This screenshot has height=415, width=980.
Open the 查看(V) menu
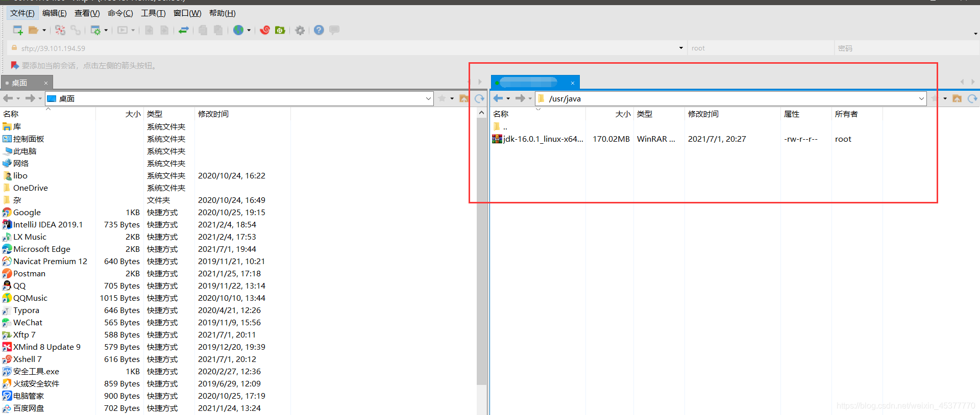(87, 13)
